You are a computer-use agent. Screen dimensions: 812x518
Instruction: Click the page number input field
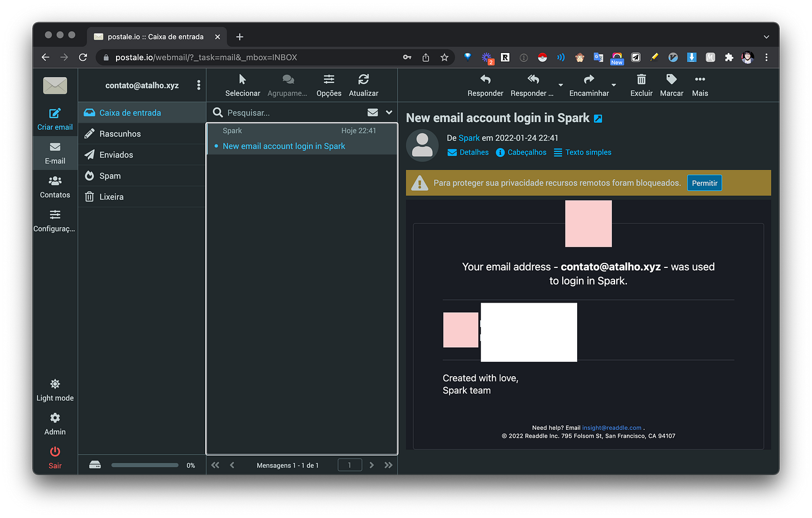(350, 465)
